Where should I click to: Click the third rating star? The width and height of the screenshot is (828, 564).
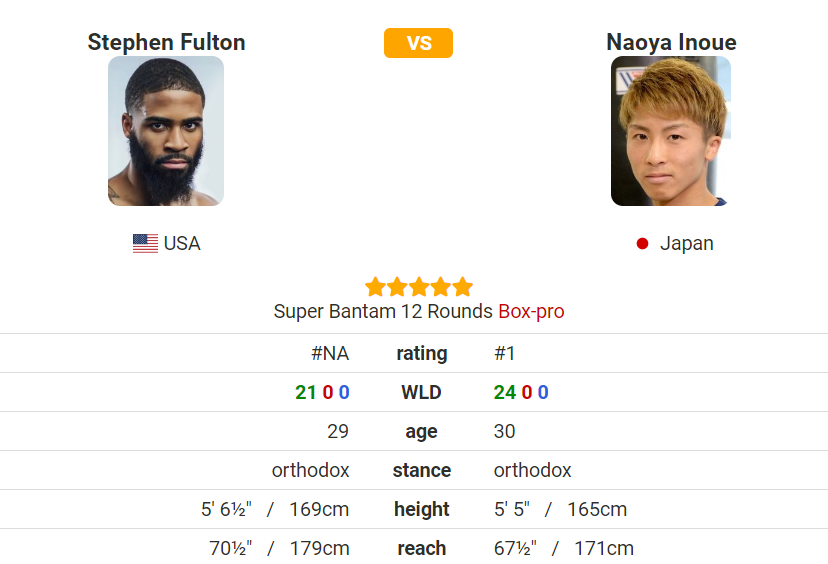418,287
